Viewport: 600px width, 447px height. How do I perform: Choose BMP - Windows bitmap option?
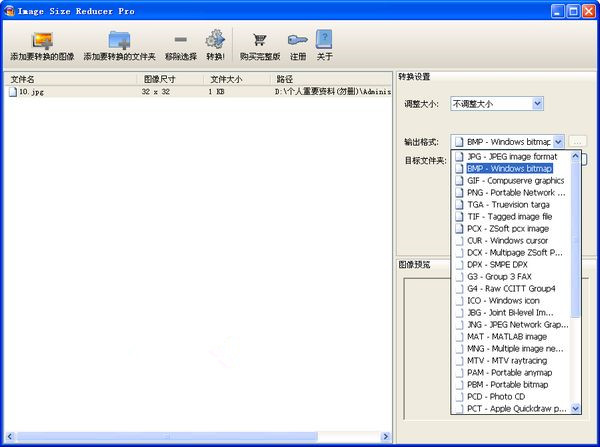click(511, 168)
